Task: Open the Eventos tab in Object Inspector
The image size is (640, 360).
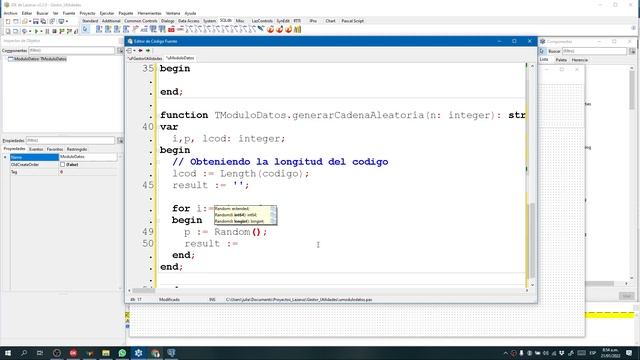Action: click(x=36, y=149)
